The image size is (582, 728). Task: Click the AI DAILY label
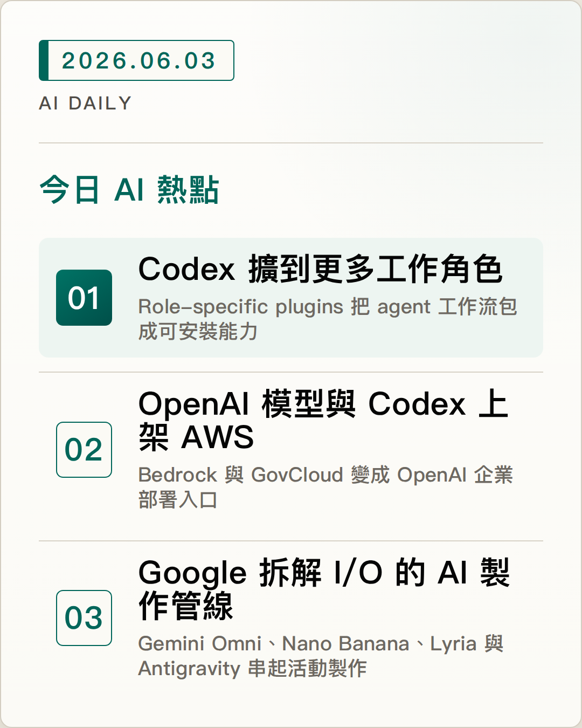[x=86, y=103]
